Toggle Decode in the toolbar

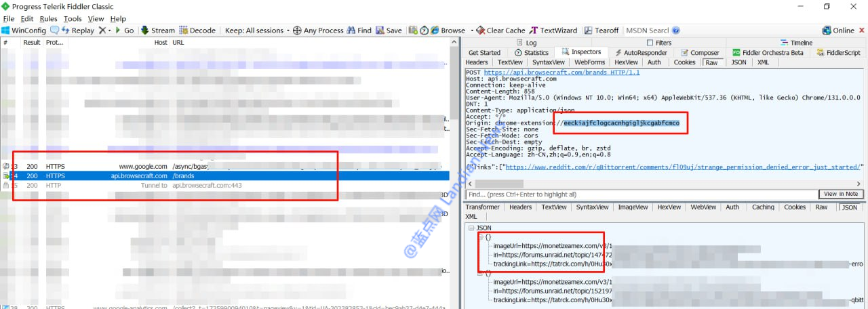point(197,30)
